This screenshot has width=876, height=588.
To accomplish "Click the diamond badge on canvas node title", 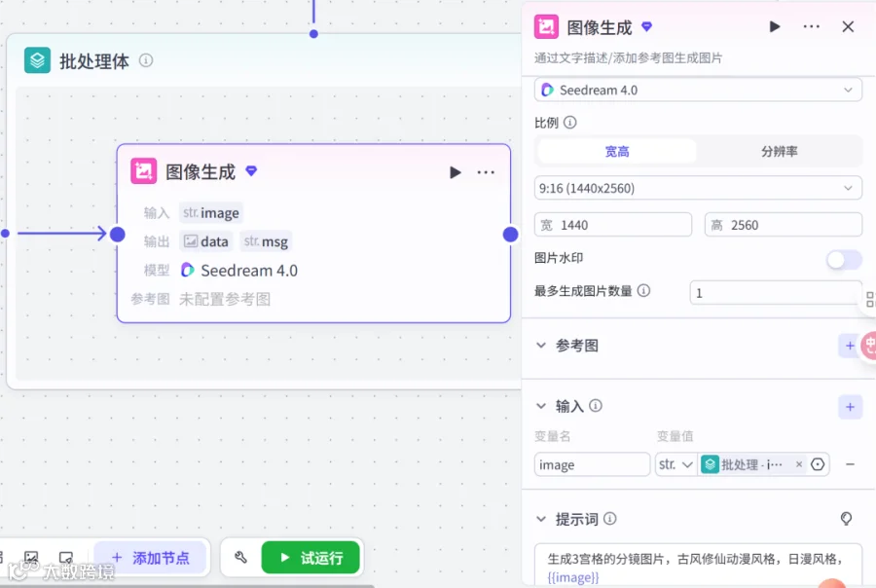I will tap(251, 170).
